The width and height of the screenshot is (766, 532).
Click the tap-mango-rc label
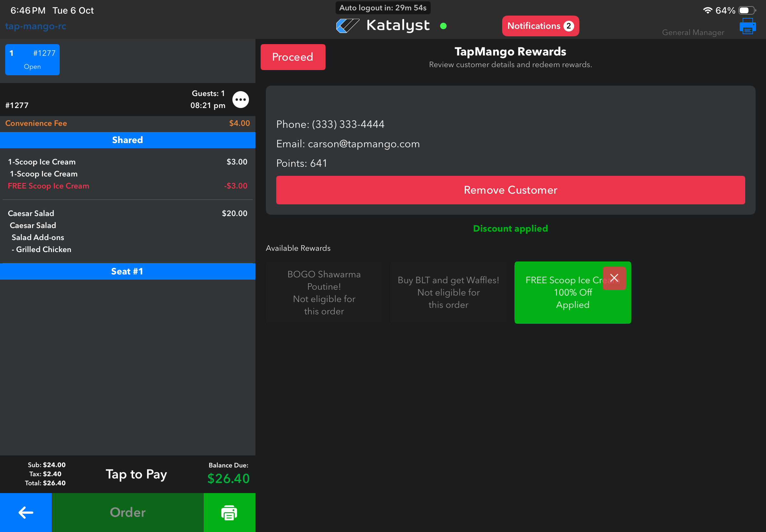(36, 26)
